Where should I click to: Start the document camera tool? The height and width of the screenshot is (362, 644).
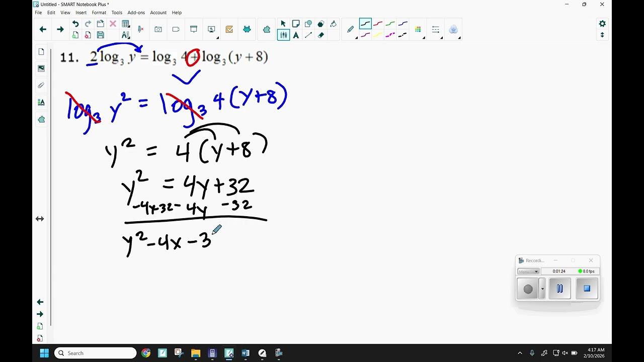tap(176, 30)
